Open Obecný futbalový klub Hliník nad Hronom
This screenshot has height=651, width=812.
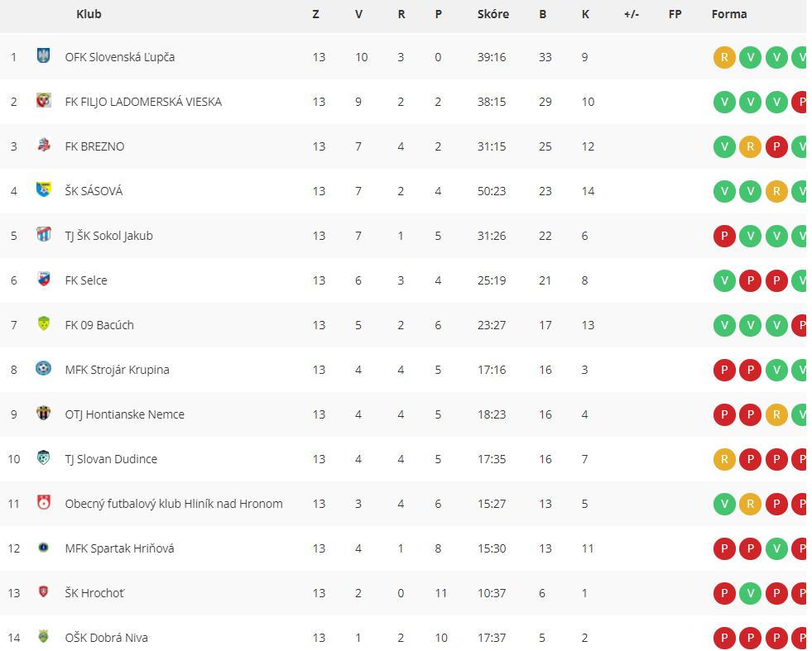(x=174, y=504)
